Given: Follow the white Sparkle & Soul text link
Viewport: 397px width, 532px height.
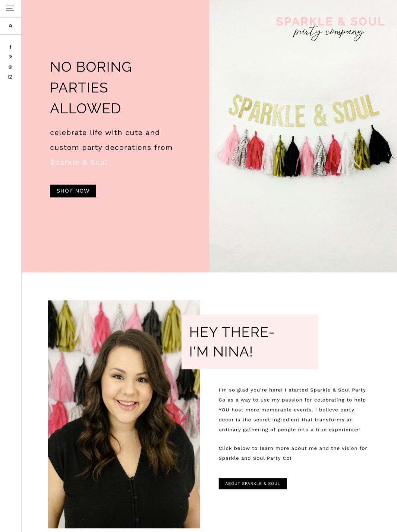Looking at the screenshot, I should pyautogui.click(x=79, y=163).
